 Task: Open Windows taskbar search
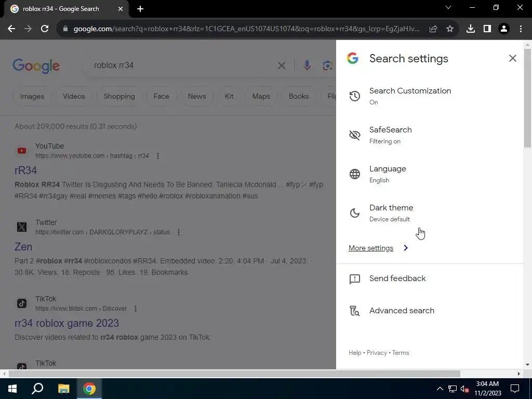(37, 389)
